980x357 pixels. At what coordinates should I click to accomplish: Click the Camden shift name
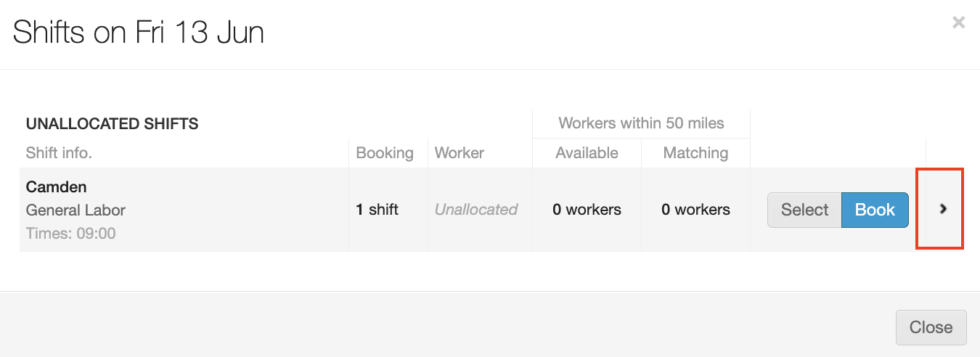[x=56, y=187]
